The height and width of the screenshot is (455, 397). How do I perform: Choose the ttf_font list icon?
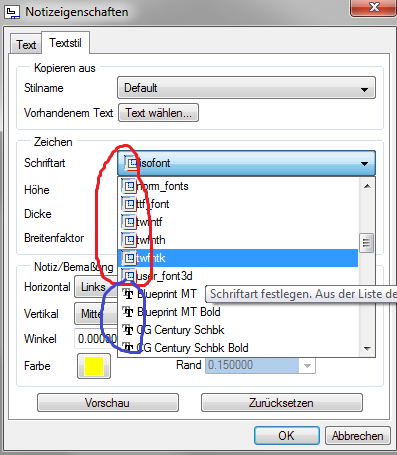click(x=129, y=204)
